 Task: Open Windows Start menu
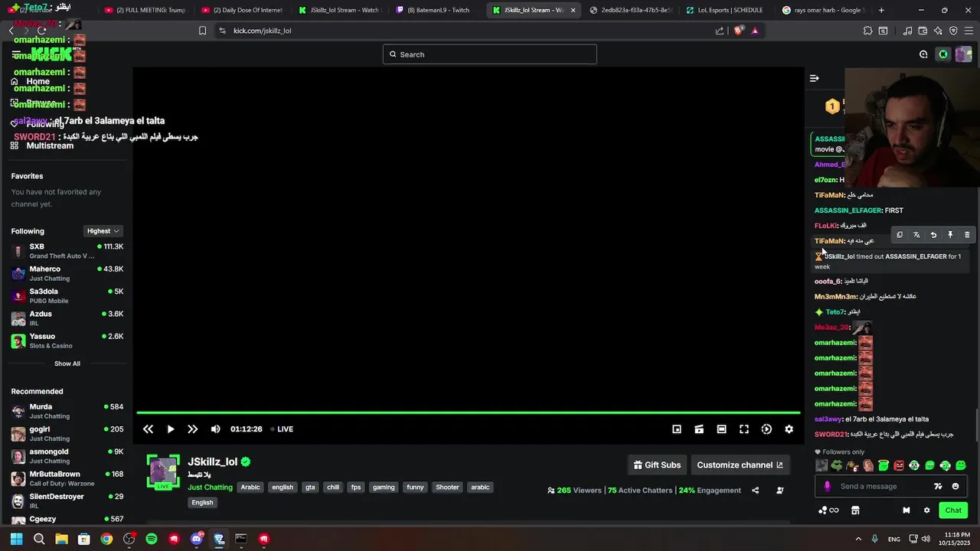coord(16,539)
